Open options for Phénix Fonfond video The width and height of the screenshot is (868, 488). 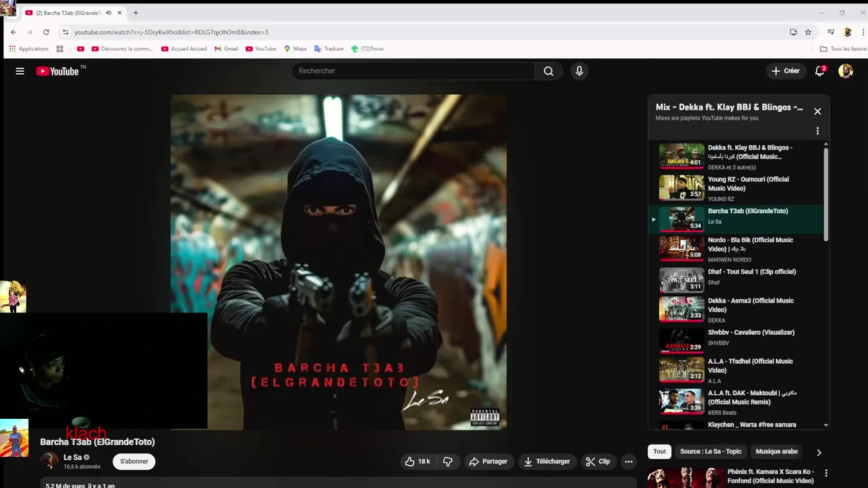coord(826,473)
